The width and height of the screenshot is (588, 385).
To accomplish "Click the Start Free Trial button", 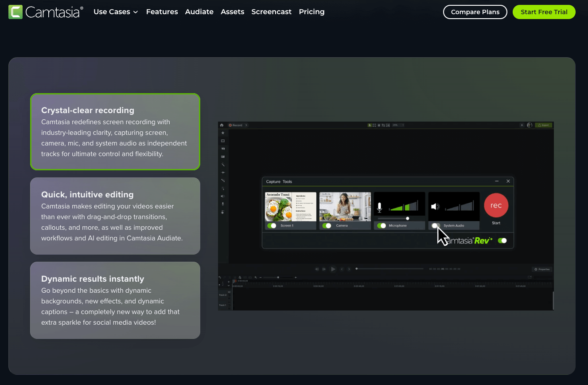I will (x=544, y=12).
